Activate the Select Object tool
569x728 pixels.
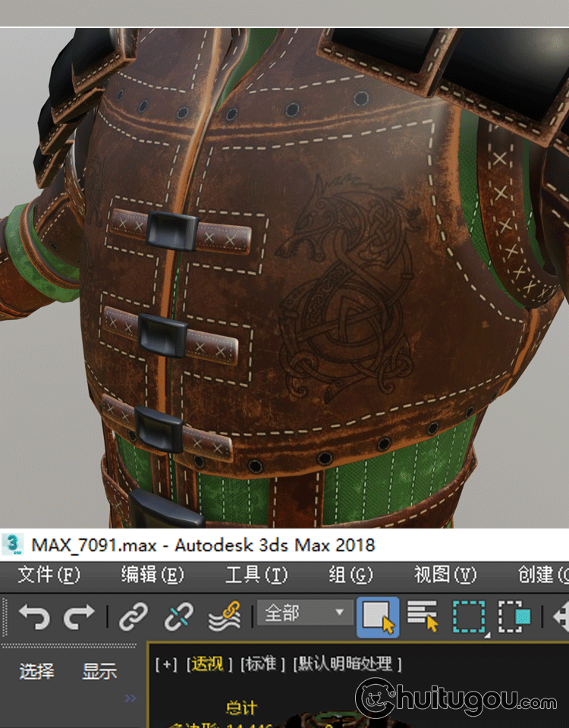(378, 616)
